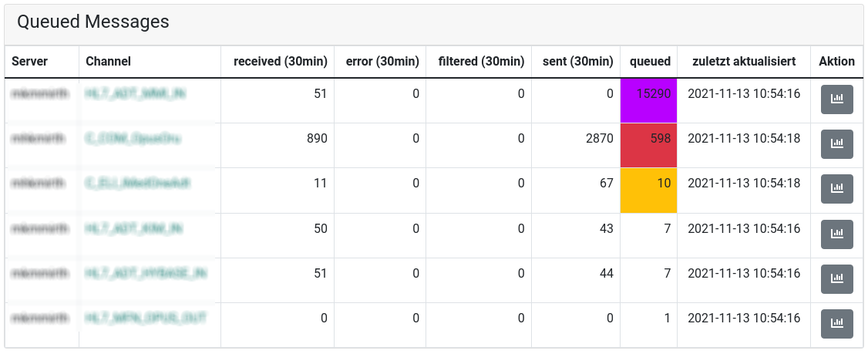Show chart for the row with 44 sent
The image size is (868, 354).
tap(836, 279)
